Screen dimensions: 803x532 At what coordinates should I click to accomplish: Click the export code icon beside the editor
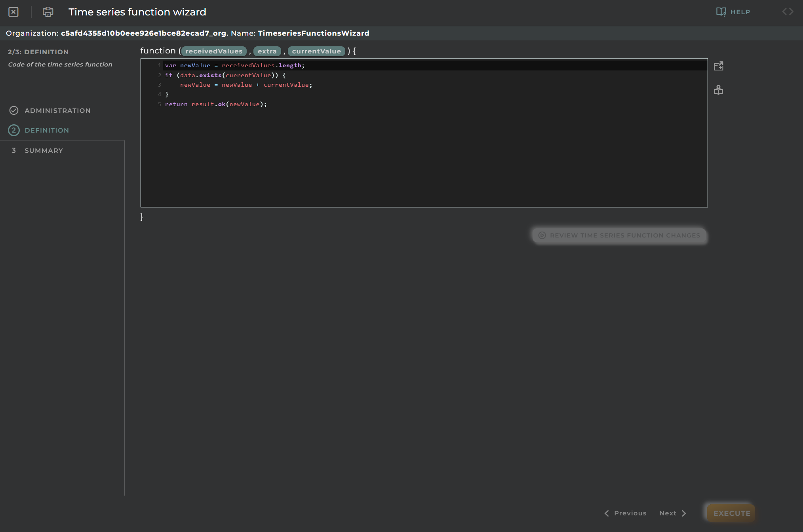[718, 66]
